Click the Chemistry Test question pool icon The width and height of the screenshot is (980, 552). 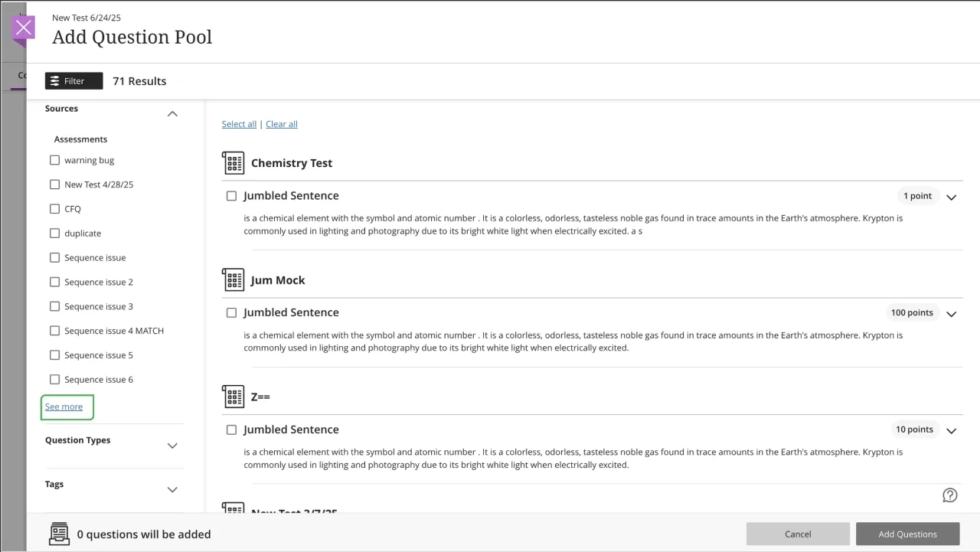233,162
